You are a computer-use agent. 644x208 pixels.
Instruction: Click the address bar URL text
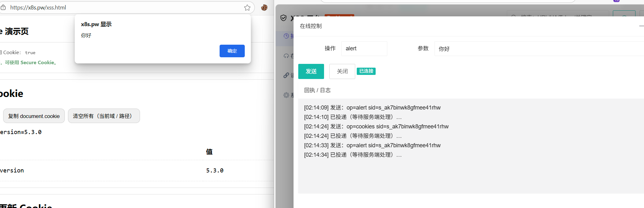click(38, 8)
